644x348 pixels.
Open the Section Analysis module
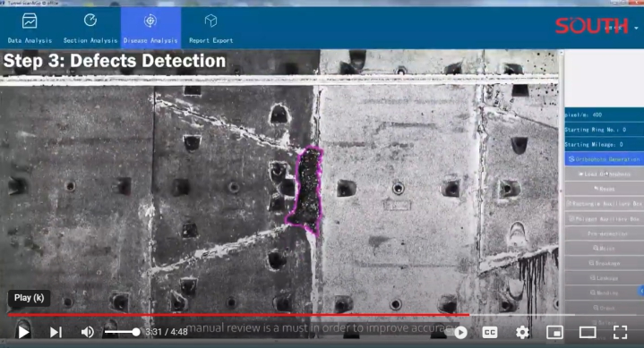click(90, 28)
